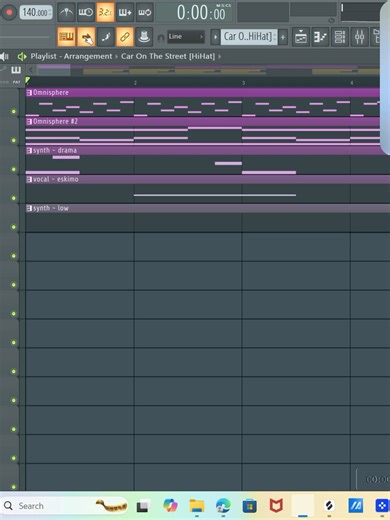Click bar 3 on the timeline ruler

(x=243, y=83)
